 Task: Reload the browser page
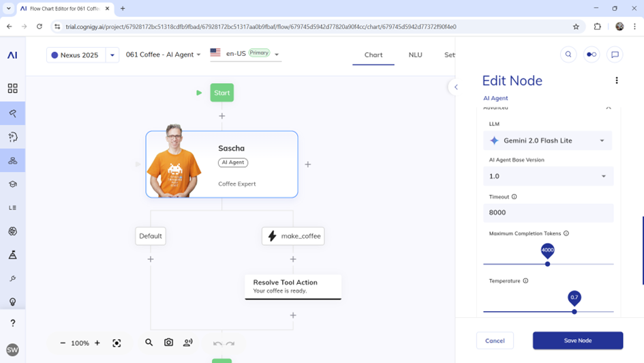pyautogui.click(x=40, y=27)
